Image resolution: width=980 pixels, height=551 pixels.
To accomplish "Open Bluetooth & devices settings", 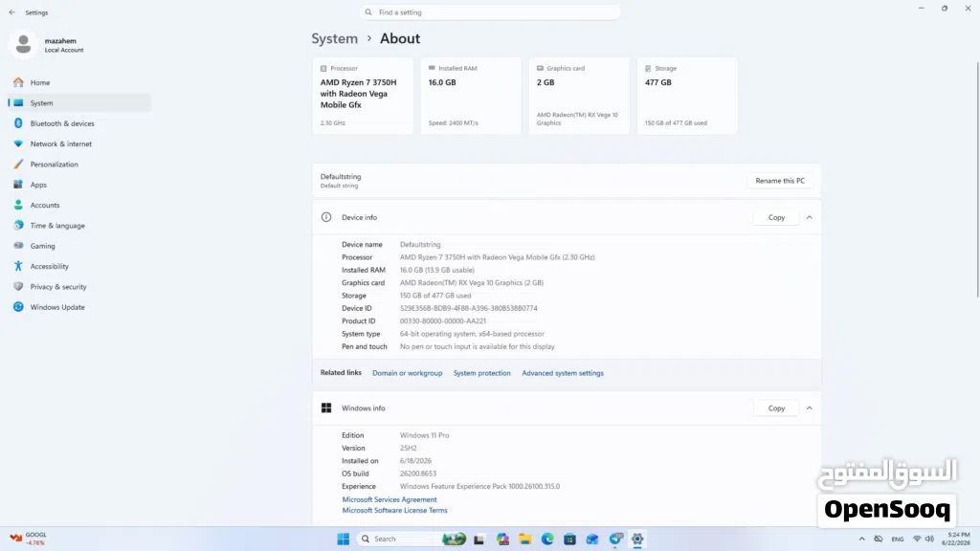I will pos(79,123).
